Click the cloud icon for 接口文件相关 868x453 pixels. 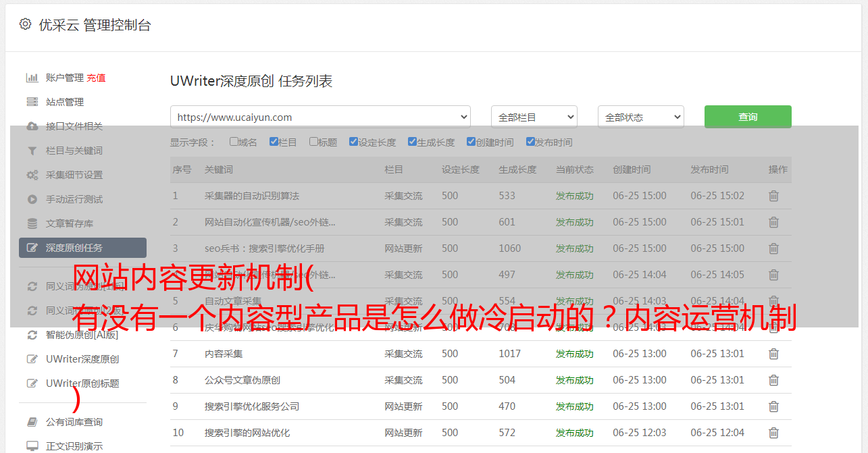pyautogui.click(x=32, y=126)
